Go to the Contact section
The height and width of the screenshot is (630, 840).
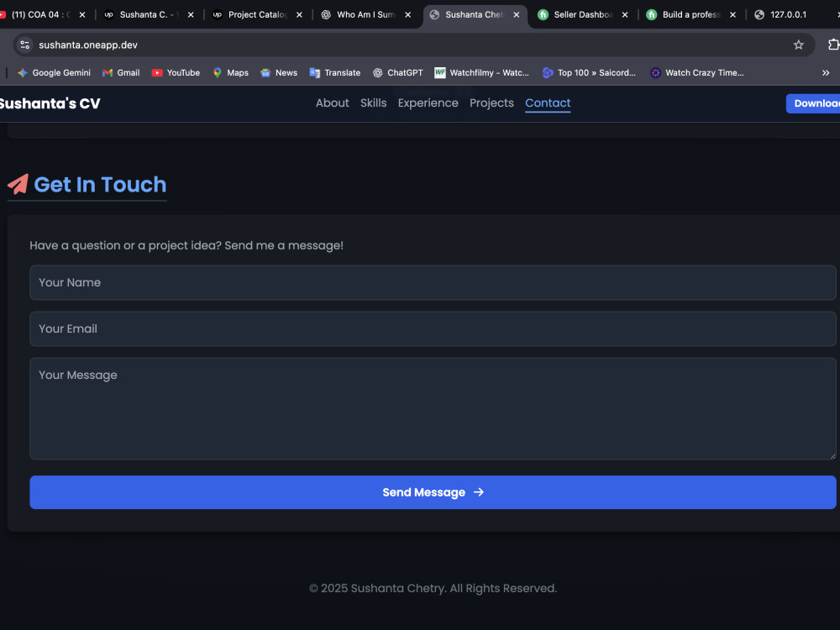(x=548, y=102)
